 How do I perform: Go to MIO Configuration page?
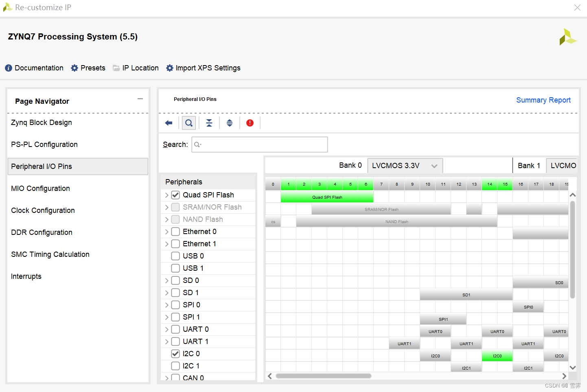point(78,188)
